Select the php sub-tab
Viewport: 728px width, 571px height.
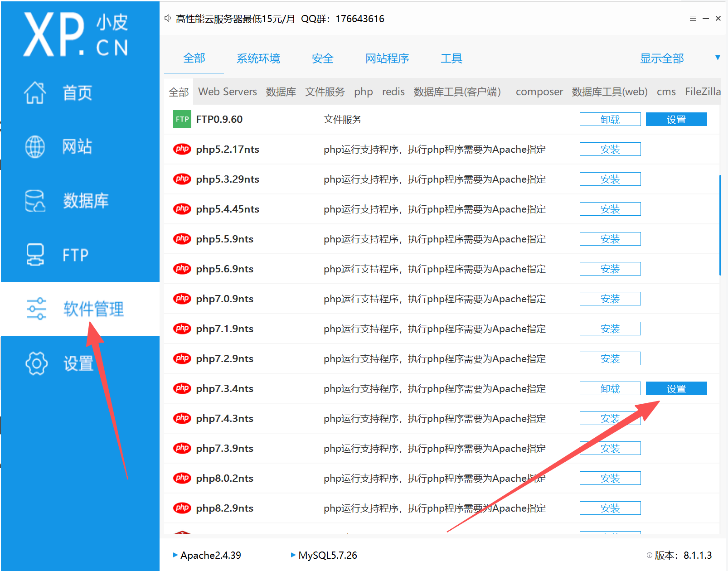pos(364,92)
